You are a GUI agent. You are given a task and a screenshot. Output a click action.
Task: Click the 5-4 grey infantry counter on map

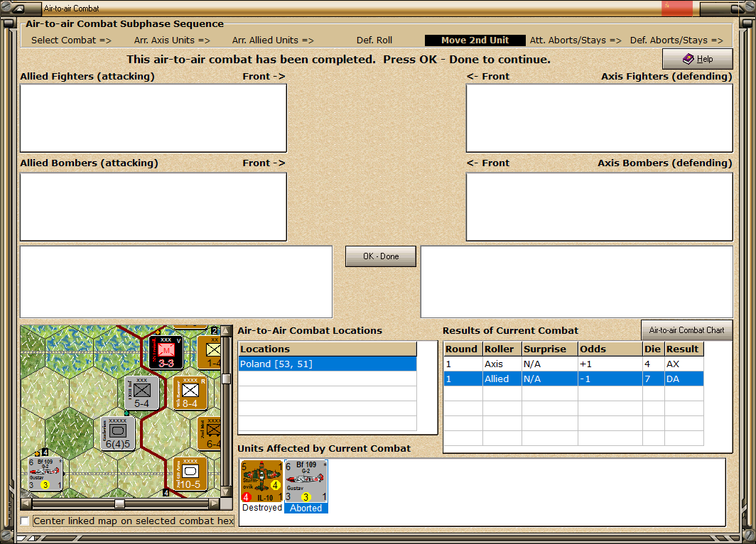pos(142,393)
